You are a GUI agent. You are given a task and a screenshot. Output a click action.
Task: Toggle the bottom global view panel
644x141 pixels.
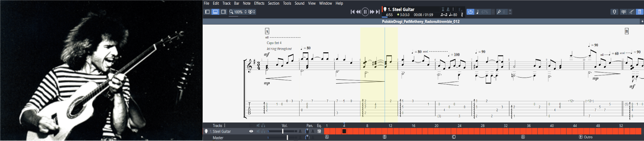point(215,12)
